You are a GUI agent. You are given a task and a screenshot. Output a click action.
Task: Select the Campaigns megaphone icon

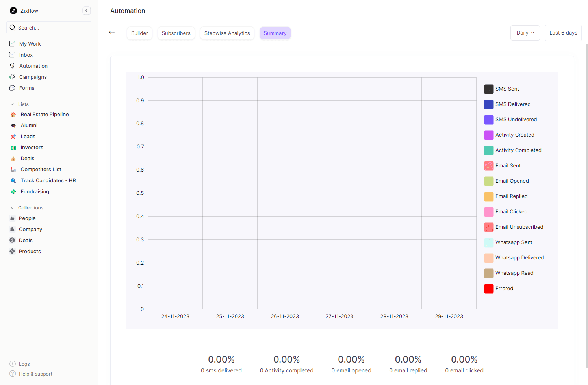tap(13, 77)
